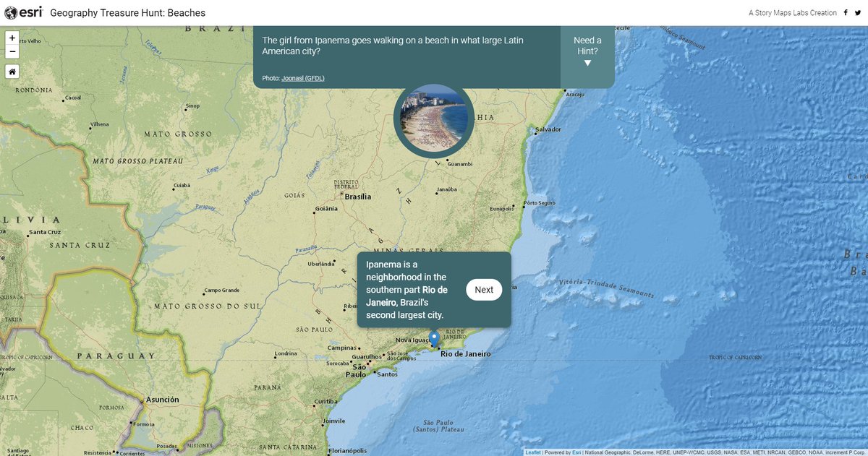Click the Curitiba city label
Image resolution: width=868 pixels, height=456 pixels.
click(x=326, y=402)
